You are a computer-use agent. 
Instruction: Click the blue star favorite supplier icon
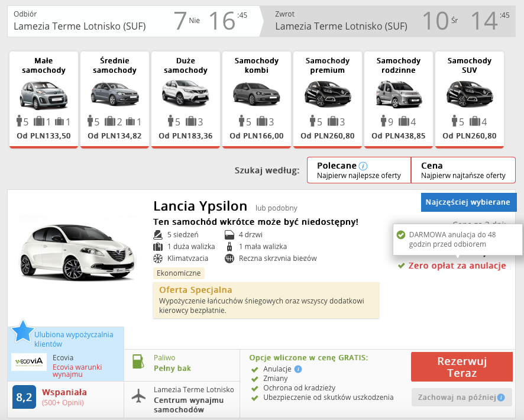(x=22, y=331)
